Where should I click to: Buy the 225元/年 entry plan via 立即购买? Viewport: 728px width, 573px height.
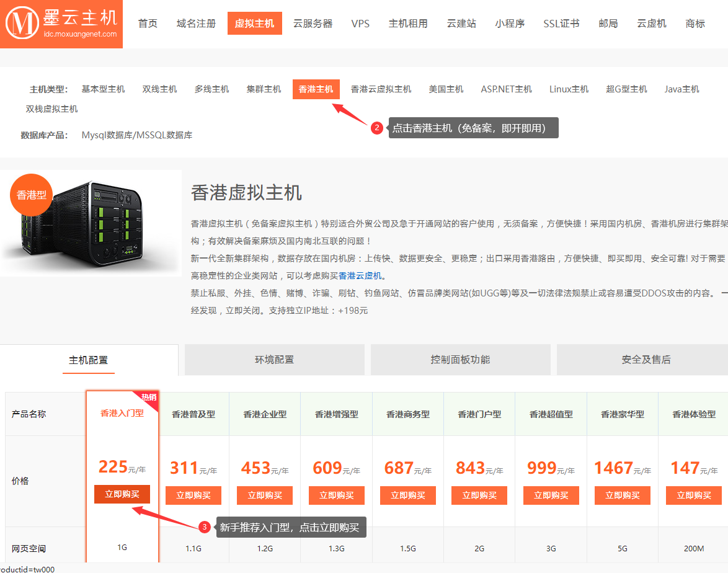[122, 494]
